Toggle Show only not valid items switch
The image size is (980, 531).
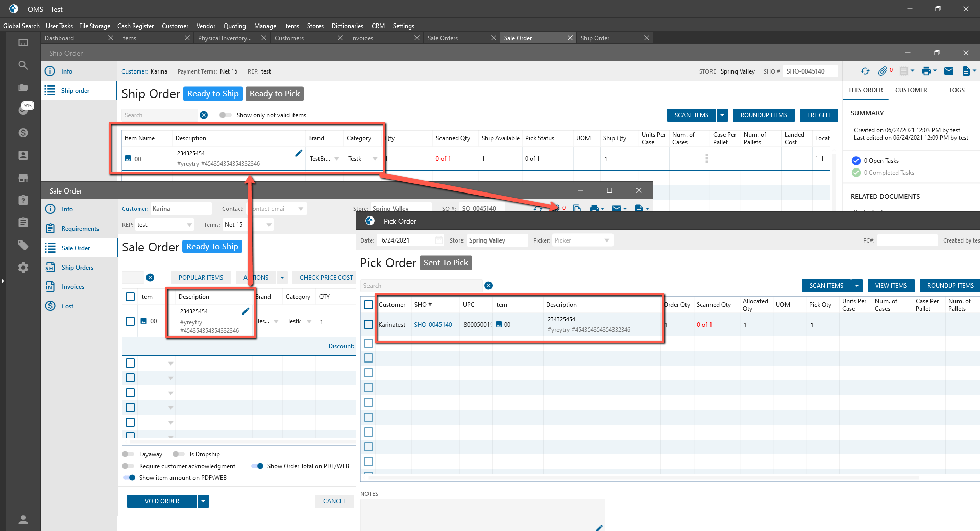(x=225, y=115)
